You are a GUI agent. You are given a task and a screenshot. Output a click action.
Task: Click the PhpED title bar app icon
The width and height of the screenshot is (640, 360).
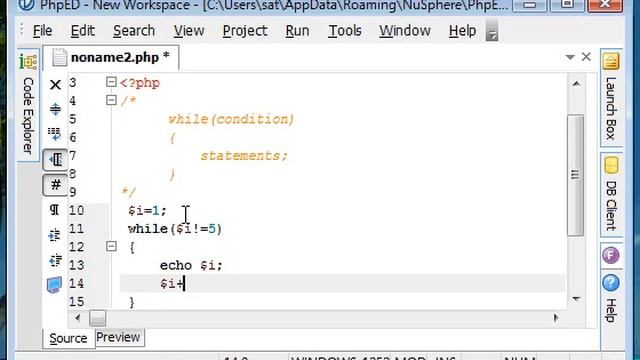pyautogui.click(x=26, y=5)
